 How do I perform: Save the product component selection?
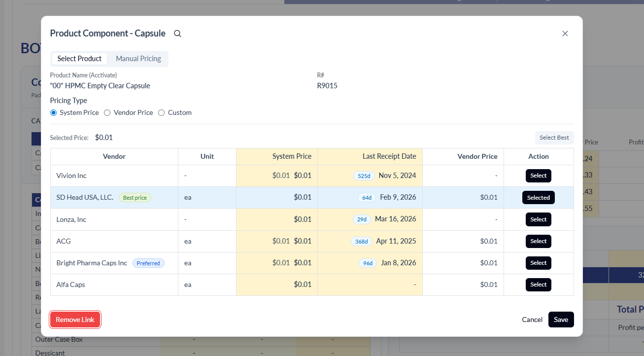click(x=561, y=320)
